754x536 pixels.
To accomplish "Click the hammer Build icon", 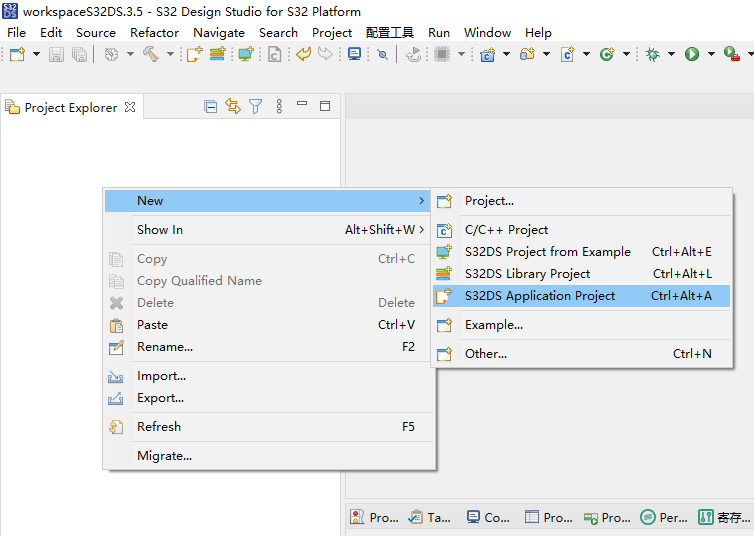I will click(151, 54).
